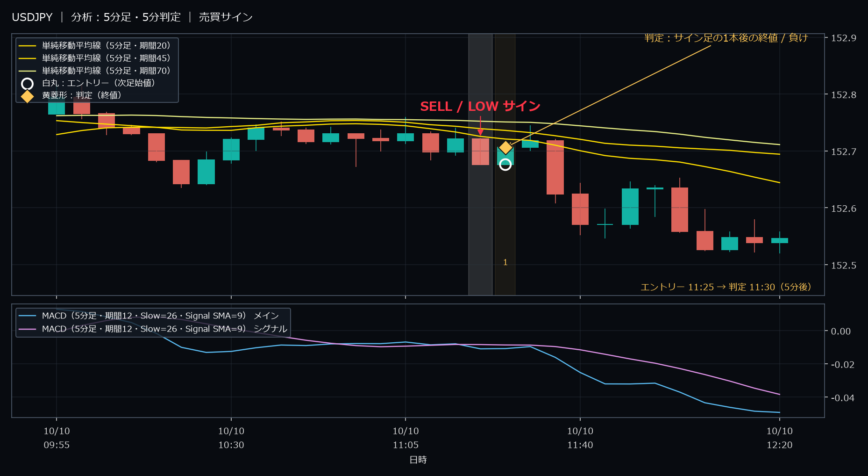This screenshot has width=868, height=476.
Task: Click the gray shaded signal candle band
Action: (480, 164)
